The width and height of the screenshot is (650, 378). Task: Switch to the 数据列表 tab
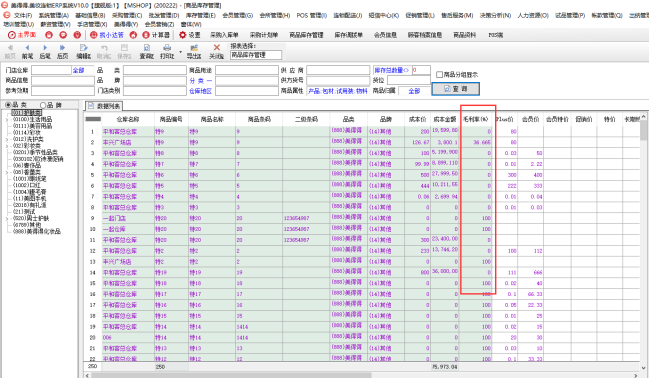(104, 106)
